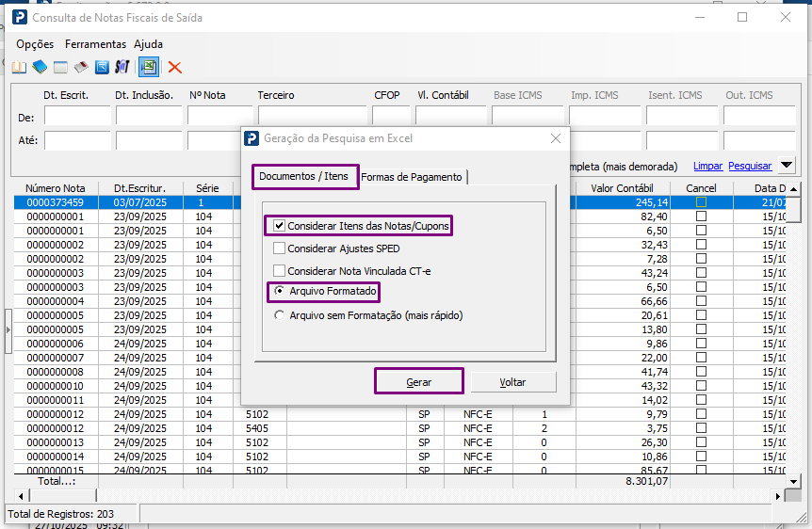Click the open book toolbar icon
Viewport: 812px width, 529px height.
point(19,67)
